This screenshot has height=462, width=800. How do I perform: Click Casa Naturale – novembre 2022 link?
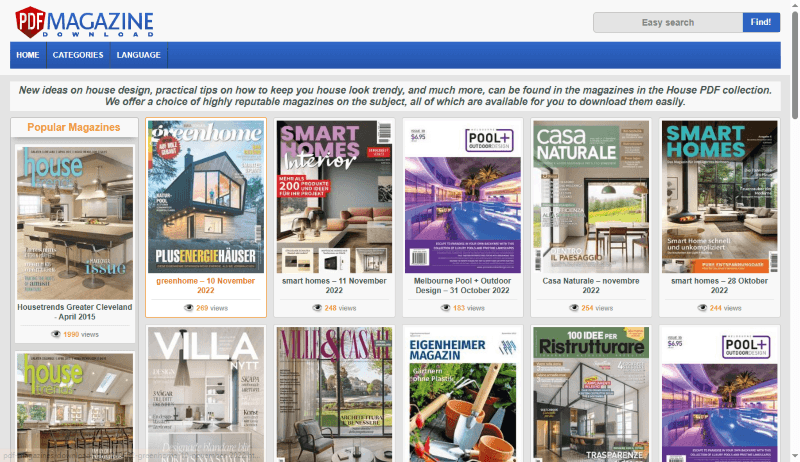click(591, 286)
